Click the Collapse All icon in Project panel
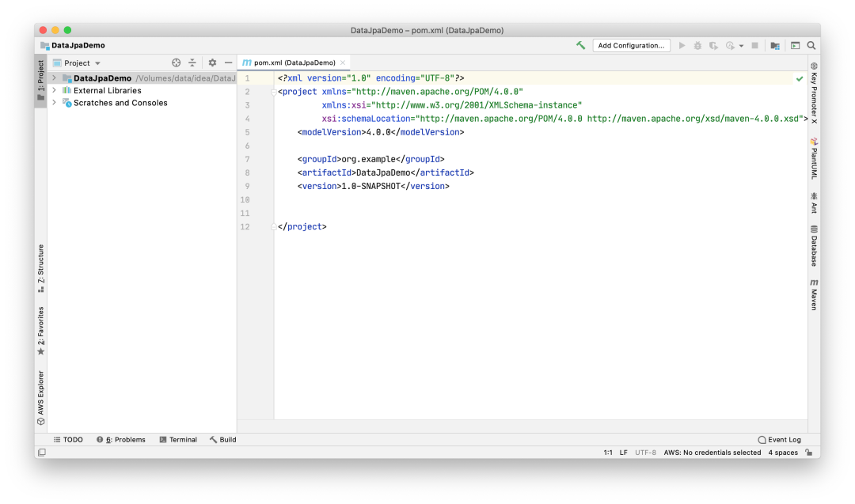This screenshot has height=504, width=855. point(192,63)
